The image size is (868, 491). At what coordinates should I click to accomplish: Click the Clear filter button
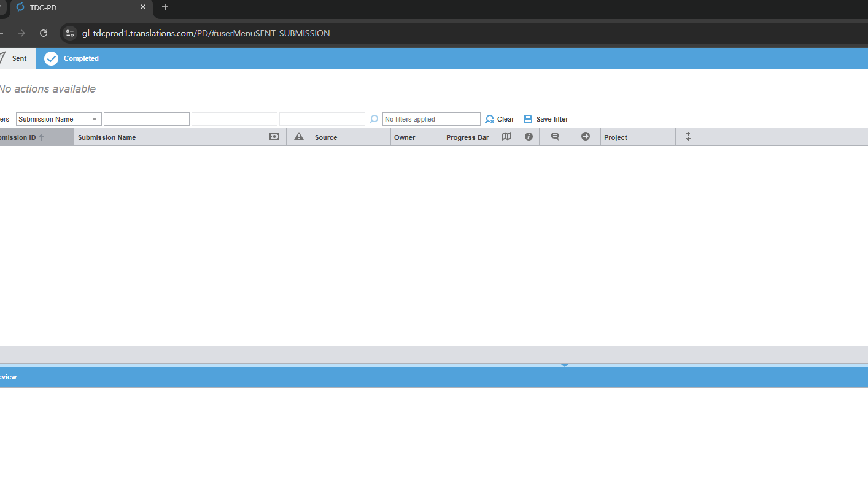(x=500, y=119)
